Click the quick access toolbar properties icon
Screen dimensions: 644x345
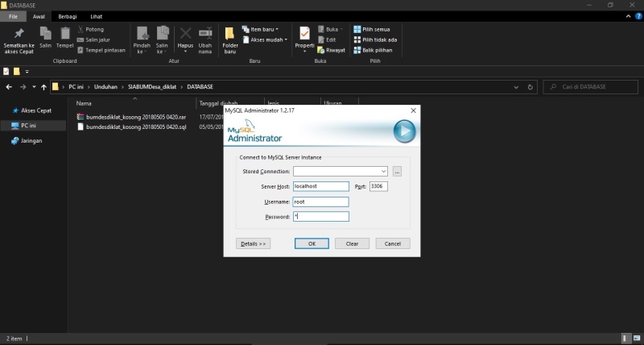tap(6, 72)
